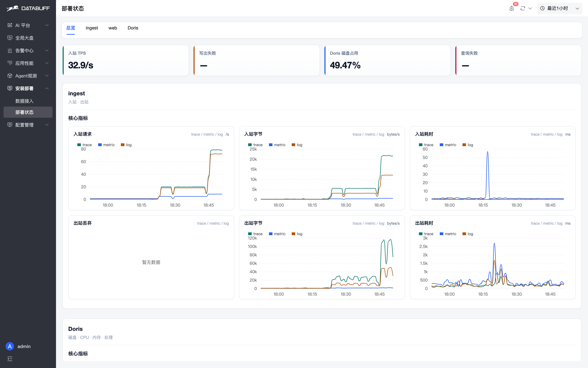
Task: Click the Doris 磁盘占用 stat card
Action: 388,60
